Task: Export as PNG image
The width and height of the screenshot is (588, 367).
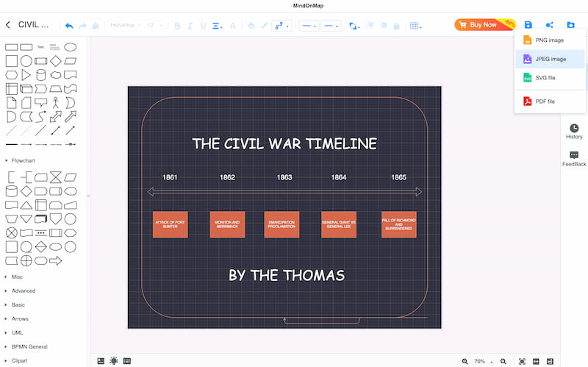Action: [x=550, y=40]
